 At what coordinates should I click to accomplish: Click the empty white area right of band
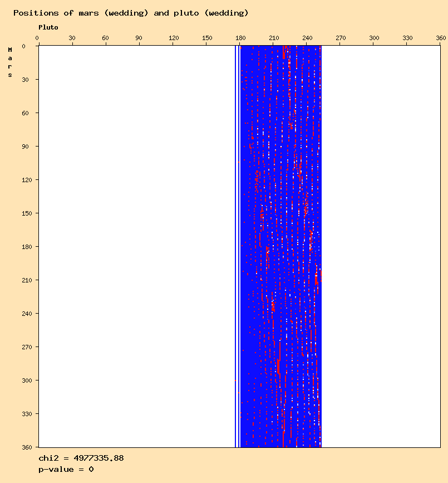tap(381, 246)
